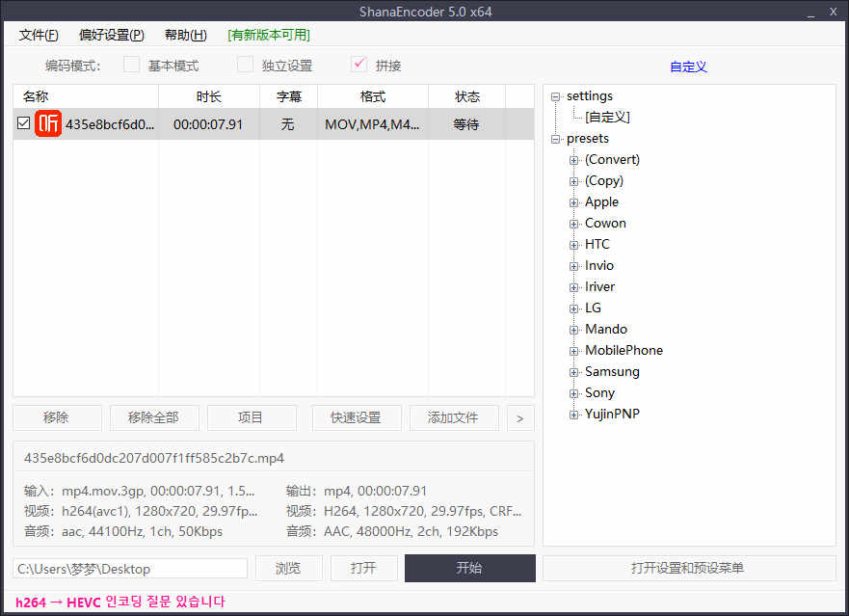This screenshot has width=849, height=616.
Task: Minimize the ShanaEncoder window
Action: pos(810,12)
